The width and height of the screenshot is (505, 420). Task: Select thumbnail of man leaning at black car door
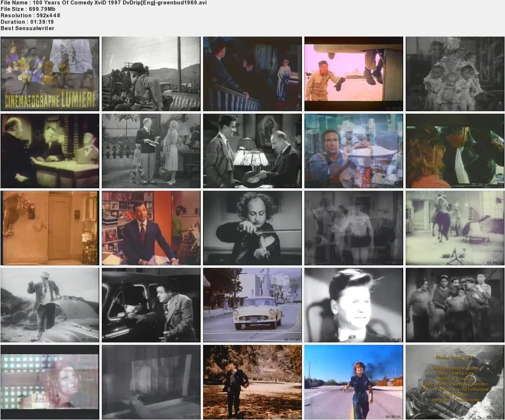(x=151, y=305)
